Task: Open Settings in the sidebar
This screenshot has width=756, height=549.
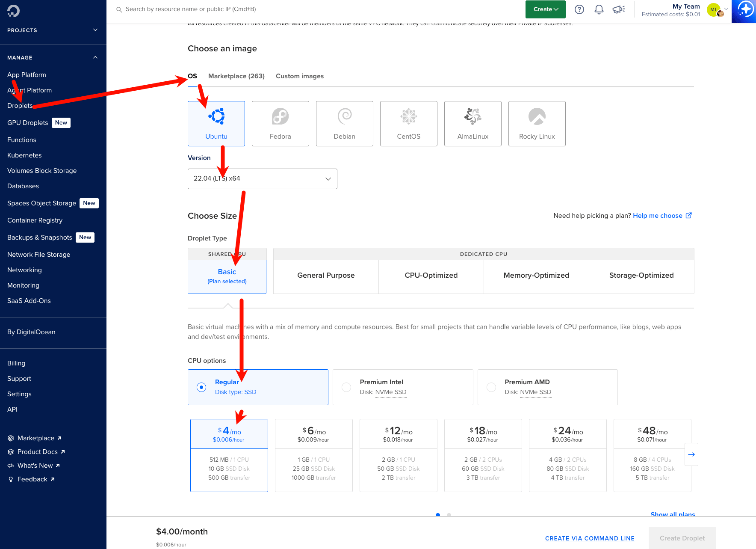Action: 19,394
